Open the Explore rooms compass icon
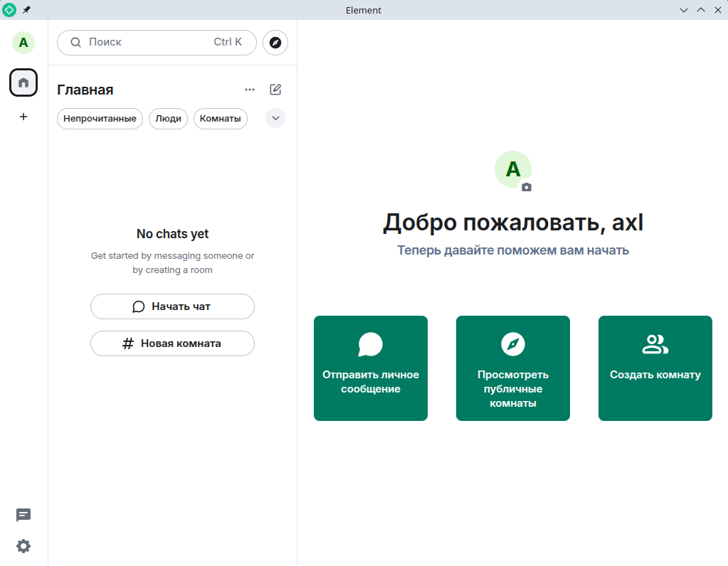The height and width of the screenshot is (566, 728). [x=275, y=43]
